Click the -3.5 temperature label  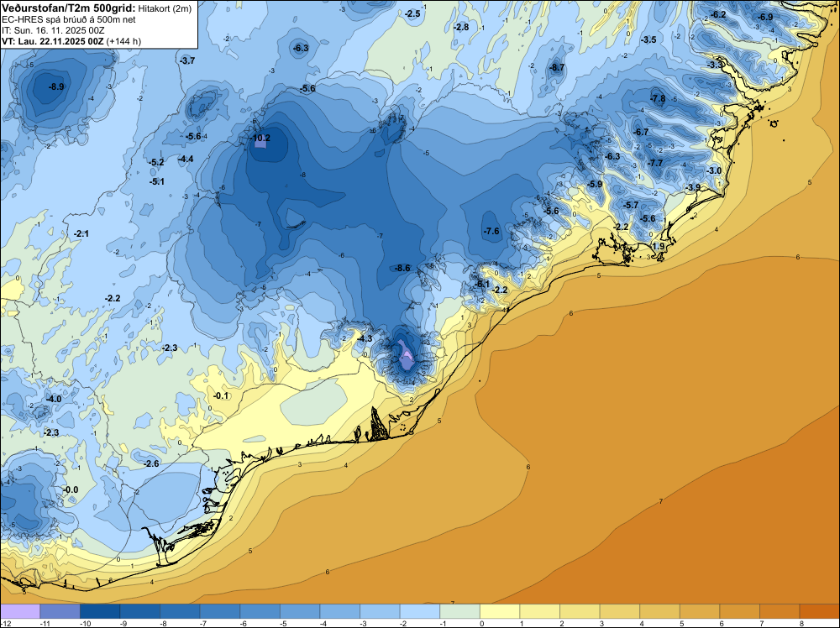[x=648, y=40]
